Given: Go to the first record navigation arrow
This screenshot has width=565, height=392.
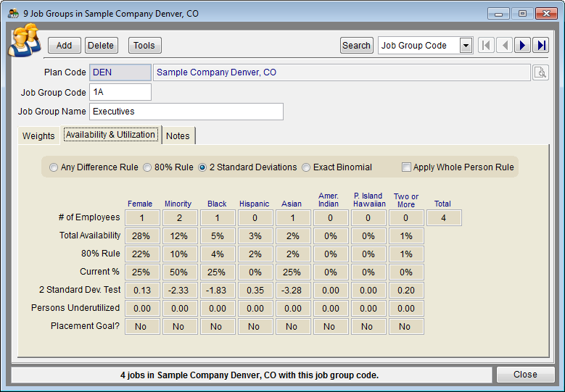Looking at the screenshot, I should point(486,46).
